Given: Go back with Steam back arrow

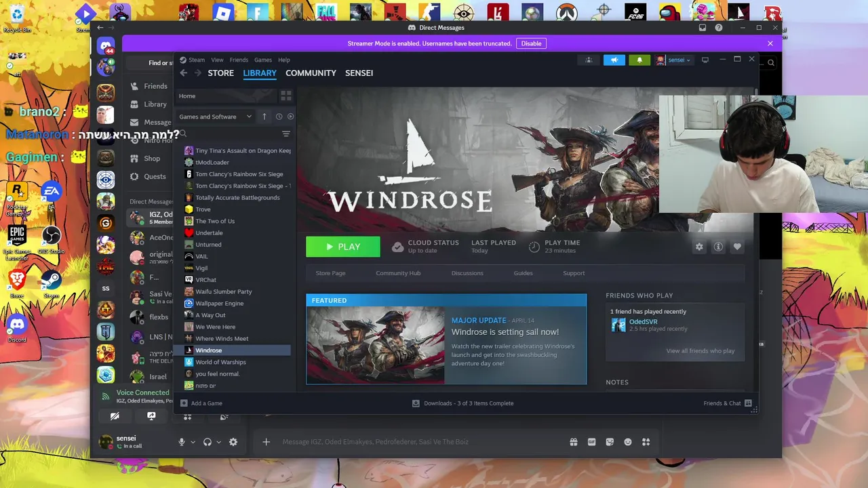Looking at the screenshot, I should (x=183, y=73).
